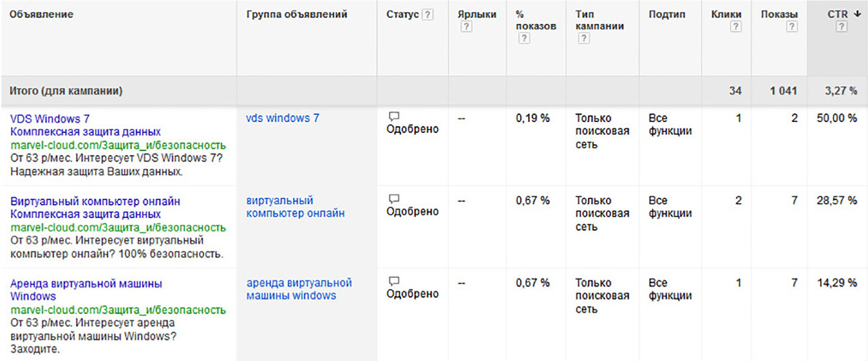The width and height of the screenshot is (868, 361).
Task: Open the help icon under Ярлыки header
Action: [467, 27]
